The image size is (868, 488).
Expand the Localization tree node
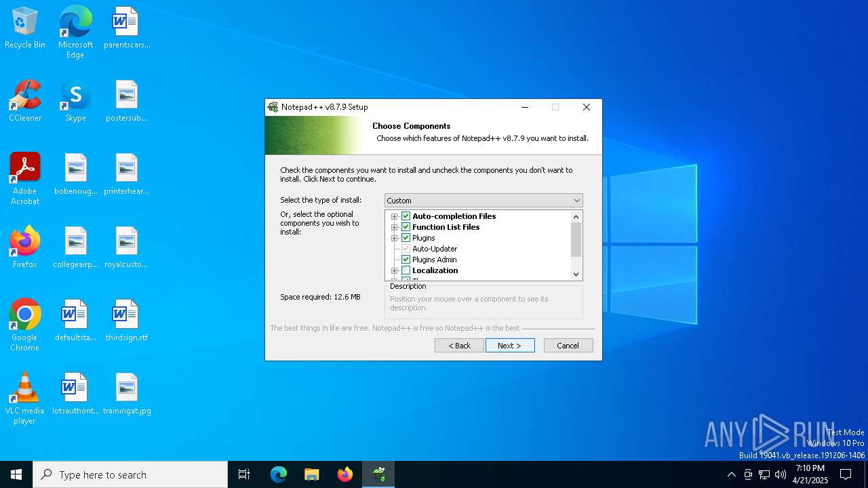click(394, 270)
